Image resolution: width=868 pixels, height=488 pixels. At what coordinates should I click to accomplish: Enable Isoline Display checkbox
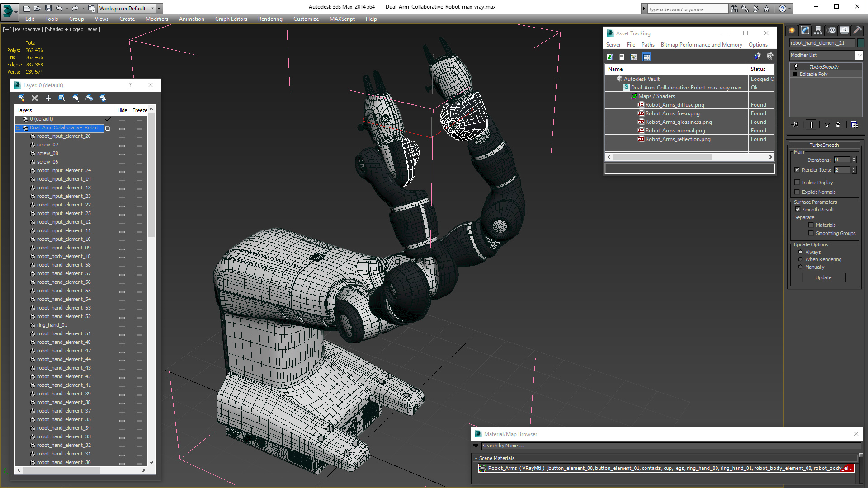click(797, 183)
